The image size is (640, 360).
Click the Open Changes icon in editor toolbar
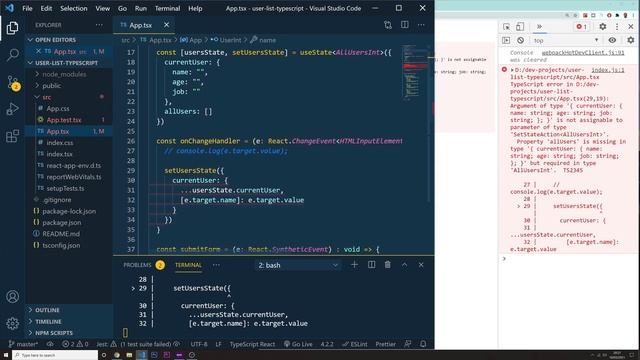(x=388, y=25)
